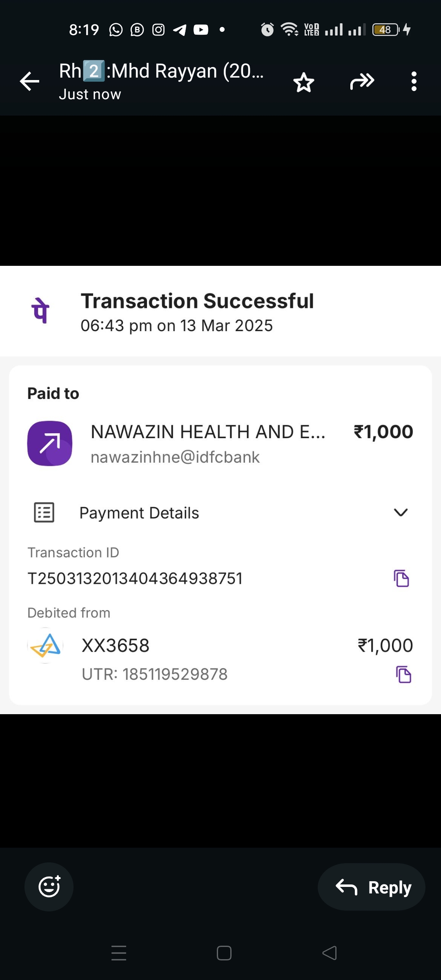Copy the Transaction ID
441x980 pixels.
(x=401, y=578)
